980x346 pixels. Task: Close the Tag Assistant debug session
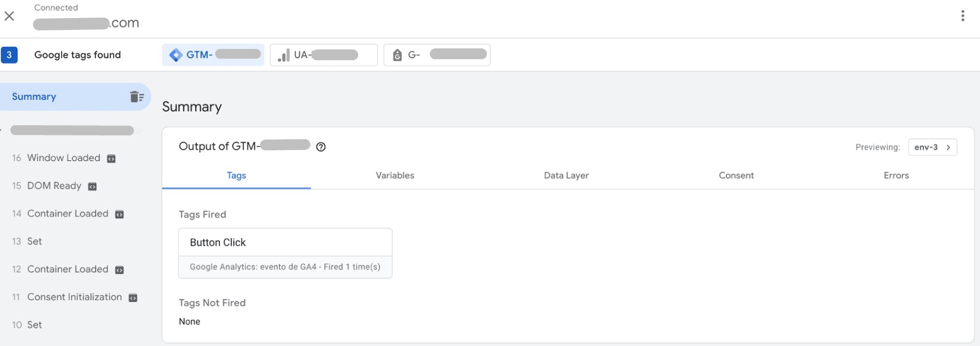tap(9, 16)
